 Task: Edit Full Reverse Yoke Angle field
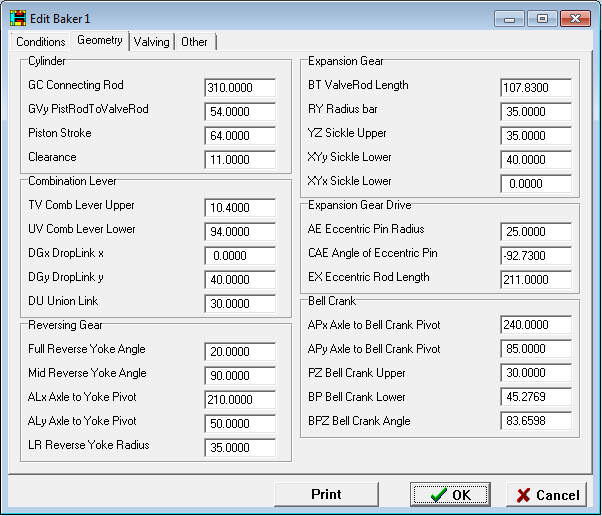pos(239,352)
